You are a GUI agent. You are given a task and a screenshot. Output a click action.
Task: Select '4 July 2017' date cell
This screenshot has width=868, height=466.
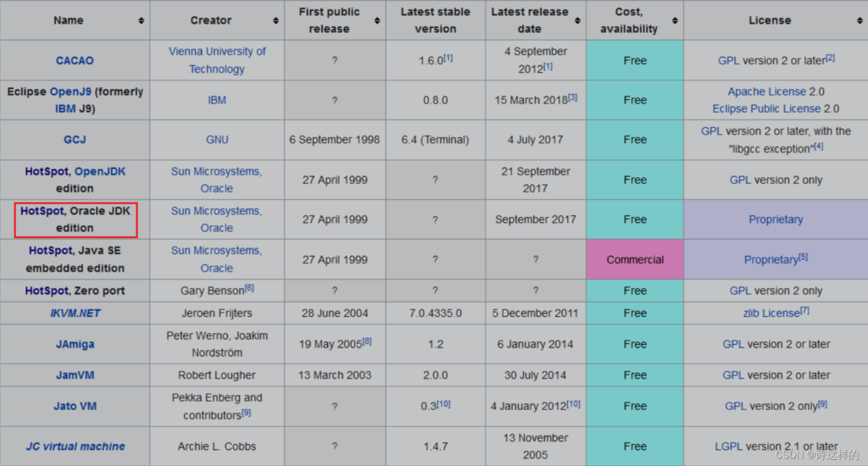536,140
